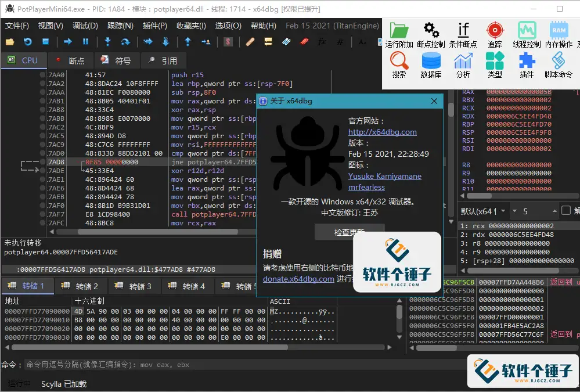The image size is (580, 392).
Task: Click the 追踪 red target icon
Action: (x=495, y=30)
